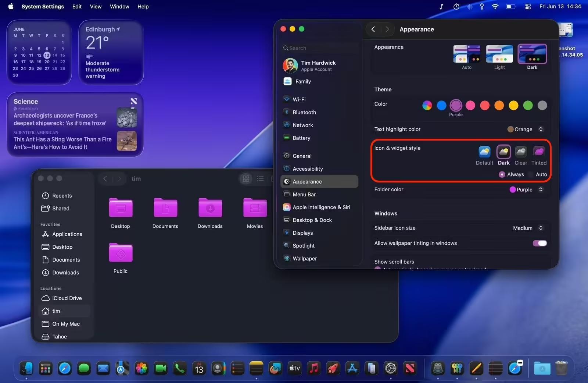This screenshot has width=588, height=383.
Task: Open the Folder color dropdown
Action: tap(526, 189)
